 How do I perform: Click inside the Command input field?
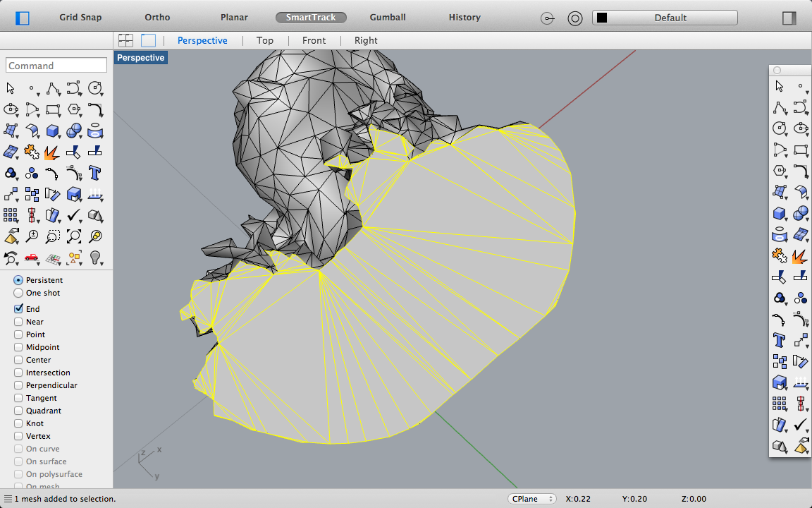point(56,65)
